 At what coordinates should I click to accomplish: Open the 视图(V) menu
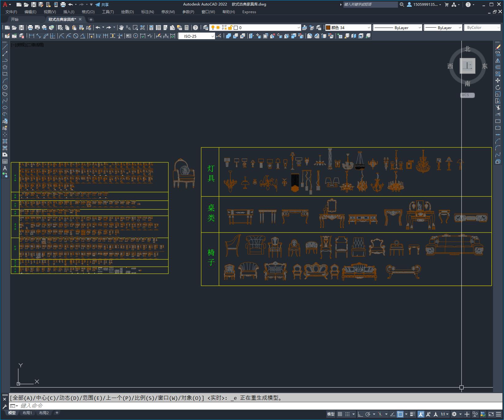click(x=50, y=12)
